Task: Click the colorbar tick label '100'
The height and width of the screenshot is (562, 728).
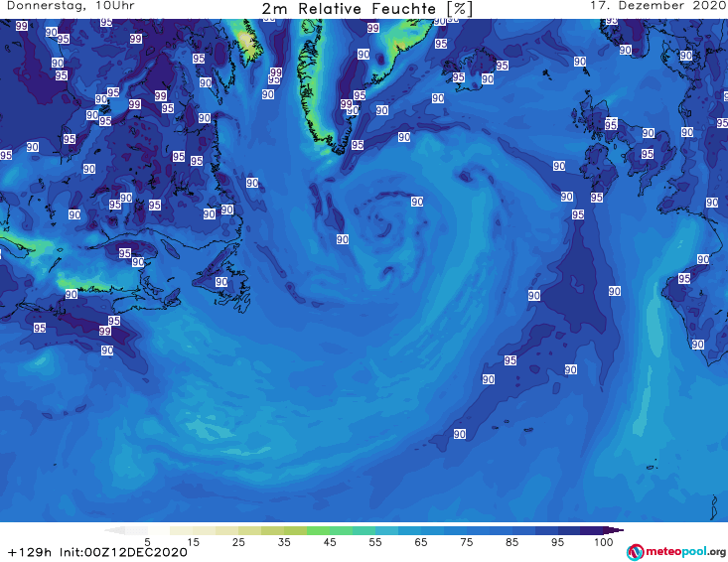Action: [604, 542]
